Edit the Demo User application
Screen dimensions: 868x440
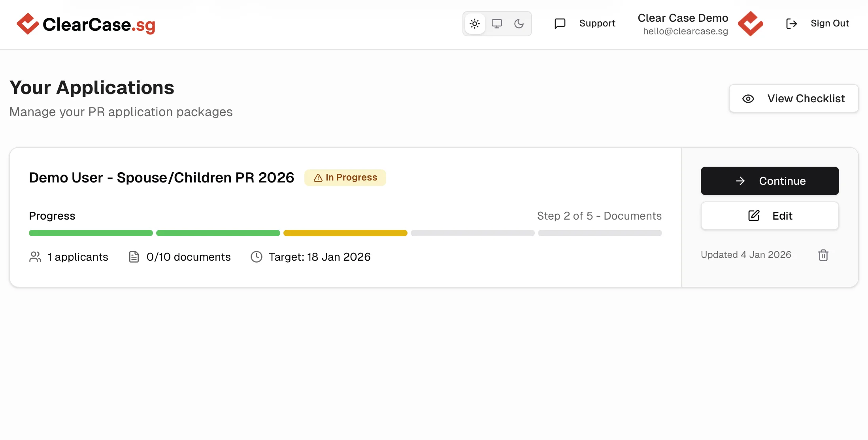[x=770, y=216]
